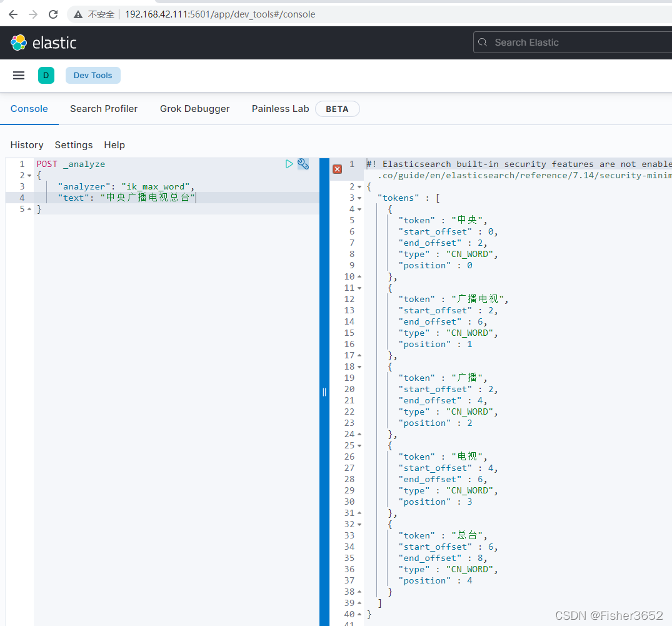672x626 pixels.
Task: Click the green D space avatar
Action: pyautogui.click(x=46, y=76)
